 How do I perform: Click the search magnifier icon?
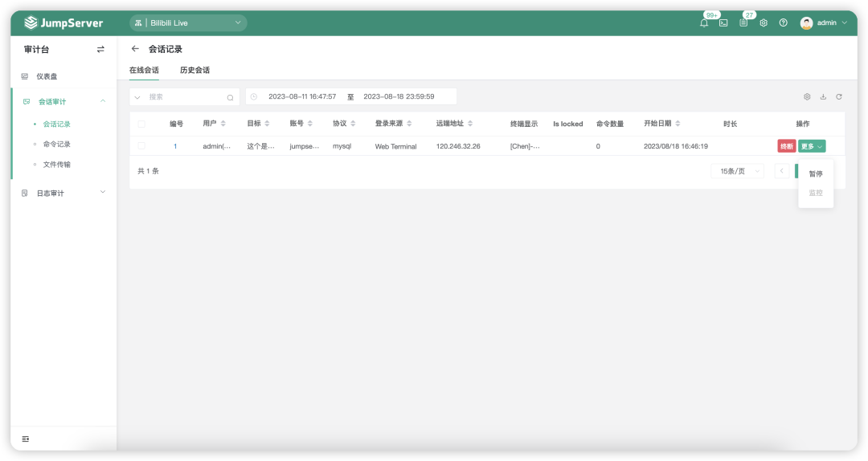point(231,97)
